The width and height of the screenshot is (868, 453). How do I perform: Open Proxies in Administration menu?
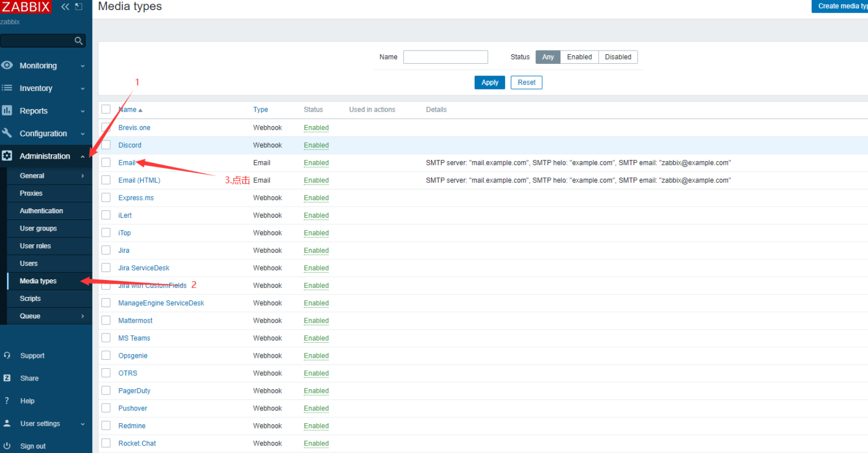pos(31,193)
